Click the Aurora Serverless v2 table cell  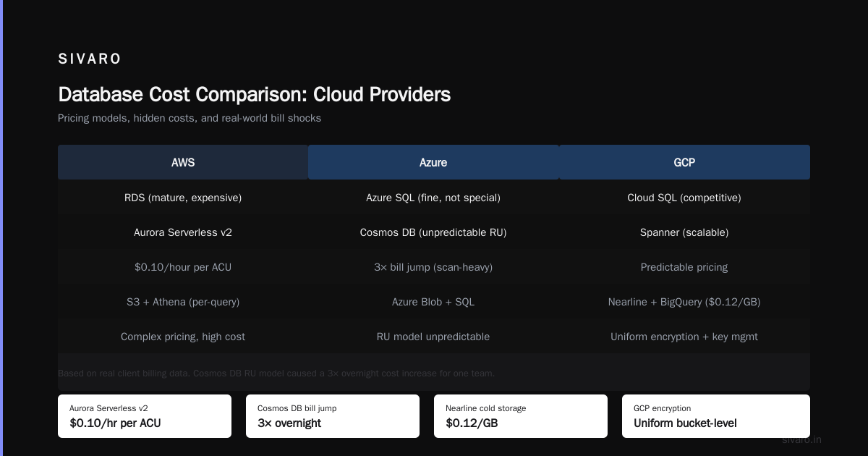pyautogui.click(x=183, y=232)
